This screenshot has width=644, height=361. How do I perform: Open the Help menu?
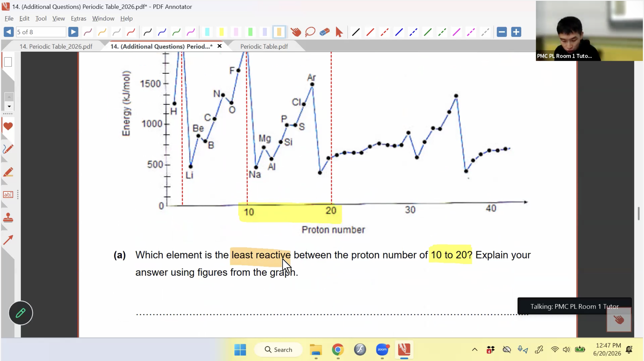tap(126, 19)
